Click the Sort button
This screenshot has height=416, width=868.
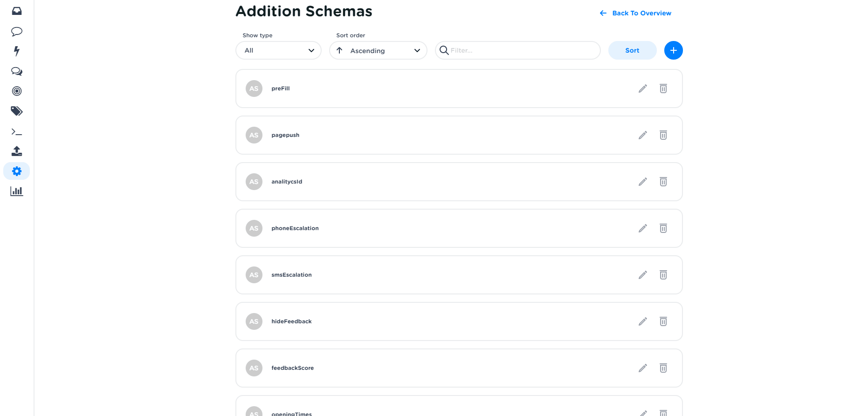632,50
